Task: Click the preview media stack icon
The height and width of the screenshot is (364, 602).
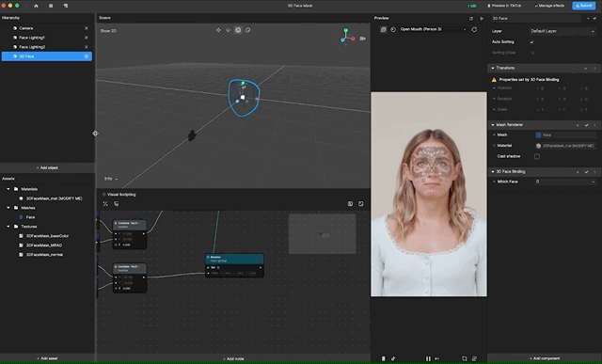Action: pyautogui.click(x=383, y=29)
